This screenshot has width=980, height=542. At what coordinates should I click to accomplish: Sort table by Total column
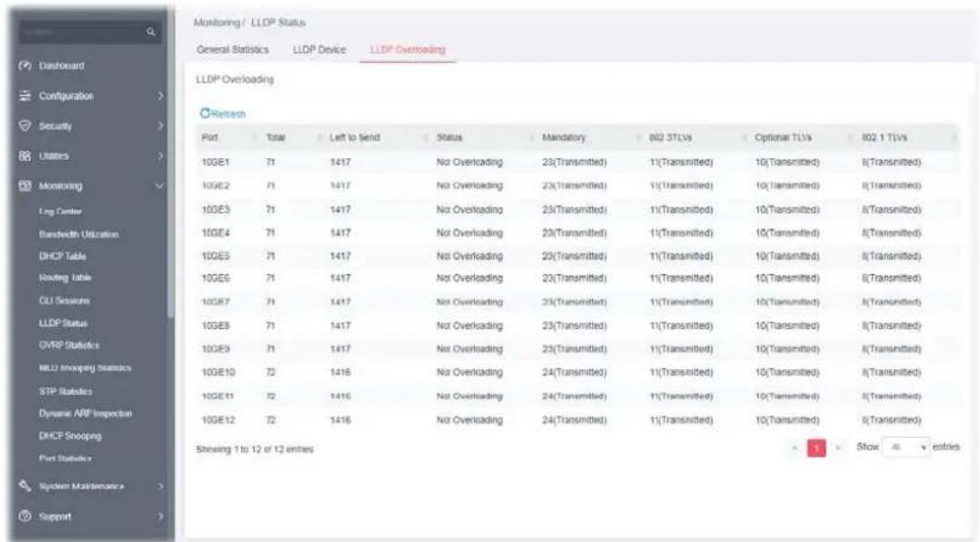pyautogui.click(x=292, y=137)
